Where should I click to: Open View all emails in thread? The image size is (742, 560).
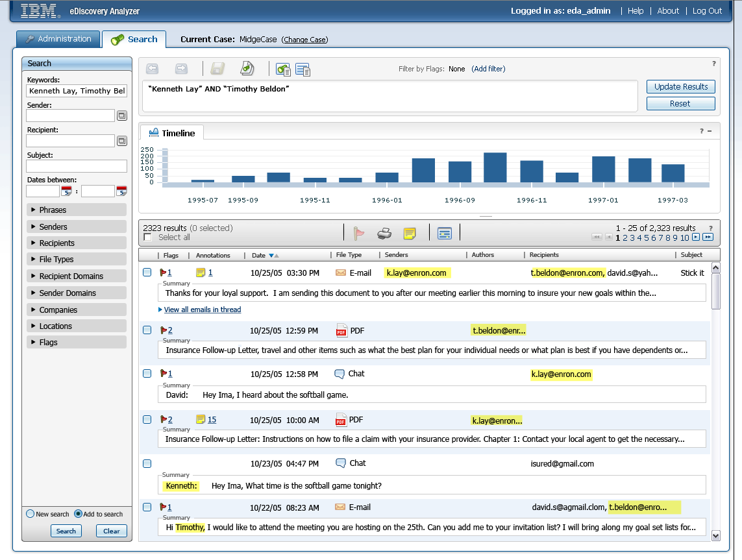201,310
